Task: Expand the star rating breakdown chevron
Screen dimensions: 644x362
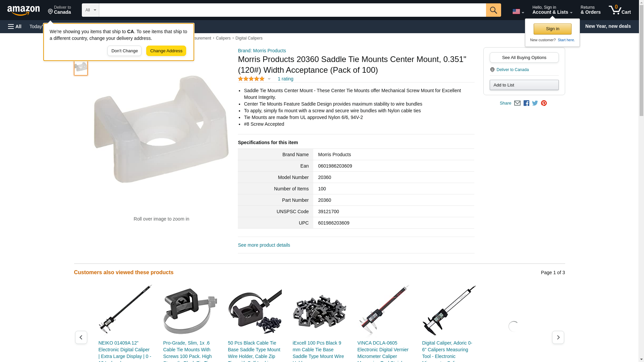Action: [269, 79]
